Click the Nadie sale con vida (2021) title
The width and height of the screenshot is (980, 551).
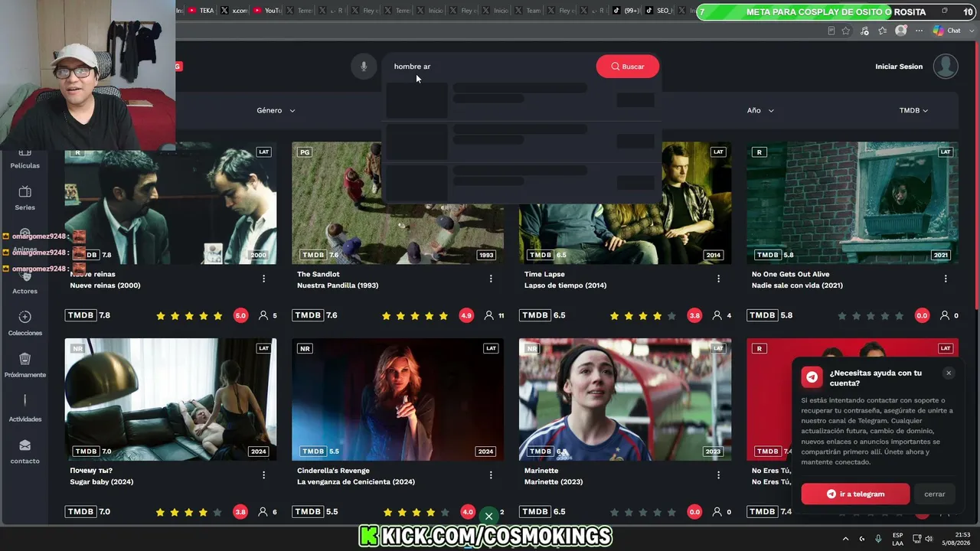(x=797, y=285)
